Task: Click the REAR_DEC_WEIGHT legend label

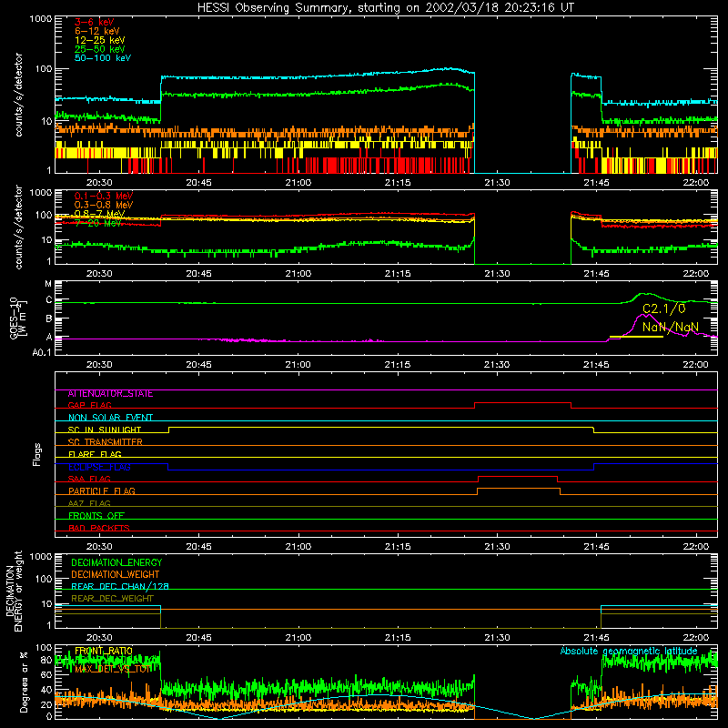Action: [112, 599]
